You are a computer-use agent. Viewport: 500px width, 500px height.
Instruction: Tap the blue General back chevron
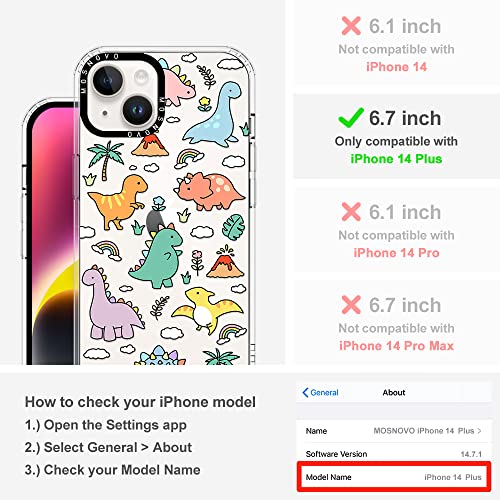pos(305,392)
